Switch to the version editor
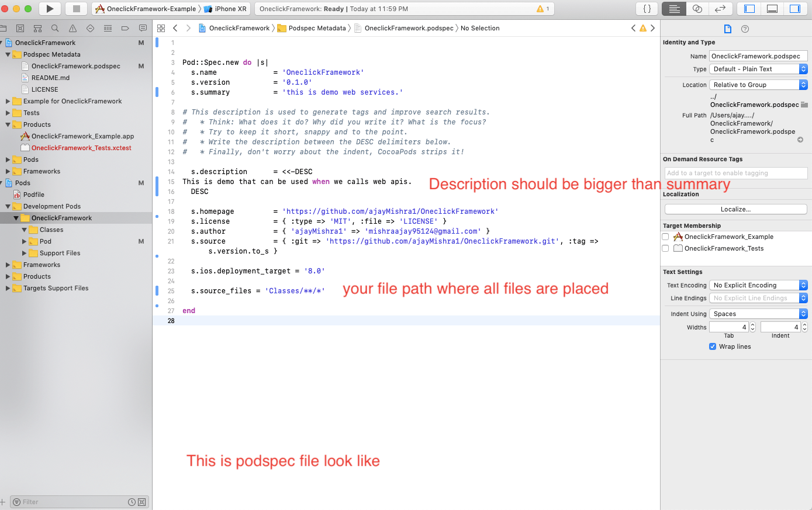Image resolution: width=812 pixels, height=510 pixels. pos(720,9)
